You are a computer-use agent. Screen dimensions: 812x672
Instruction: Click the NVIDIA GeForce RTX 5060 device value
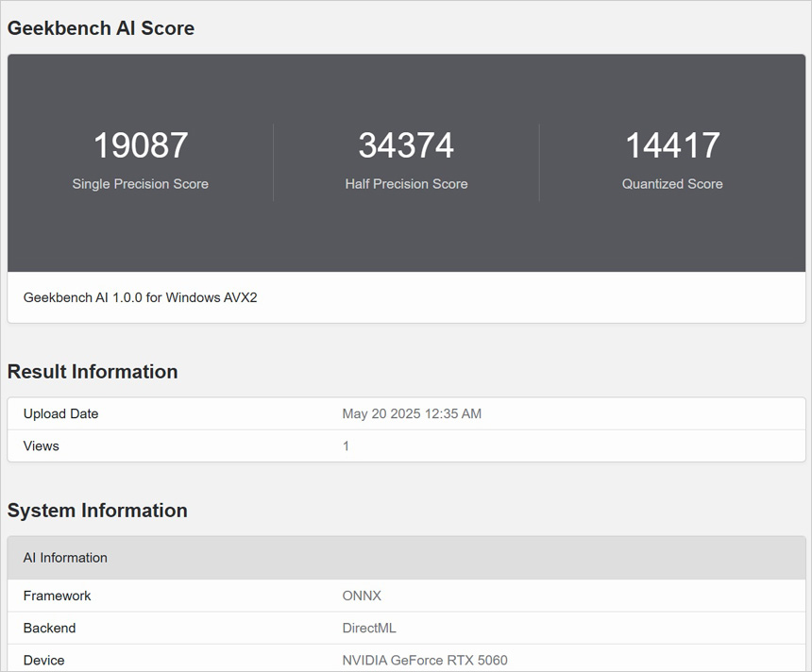[425, 660]
